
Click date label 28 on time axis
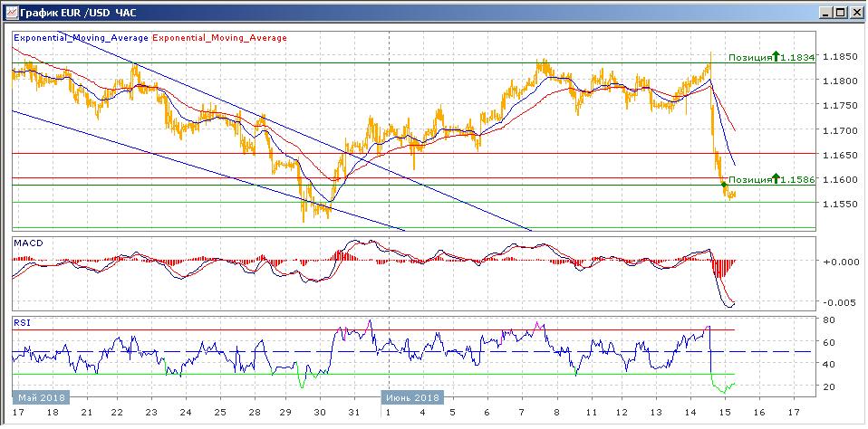click(254, 413)
